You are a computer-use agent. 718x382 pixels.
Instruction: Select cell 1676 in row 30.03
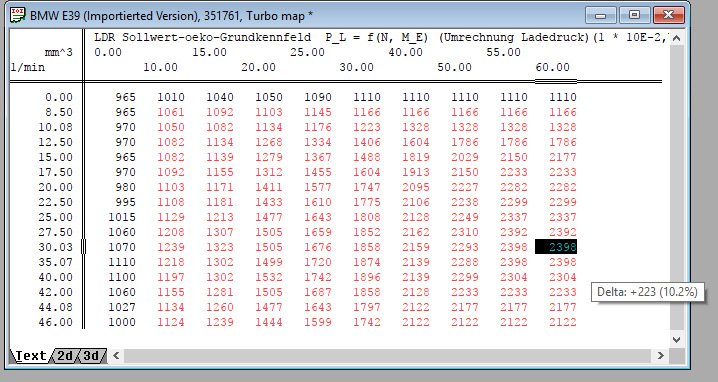318,247
